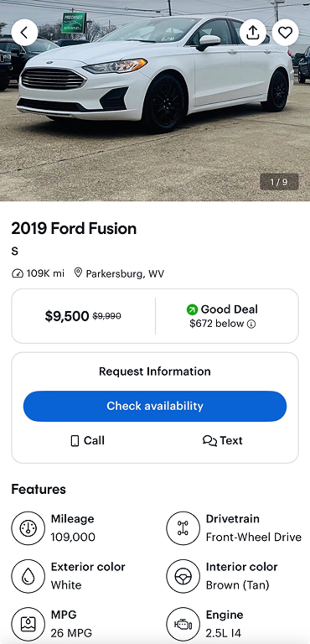Tap the speedometer icon beside 109K mi

(x=17, y=274)
